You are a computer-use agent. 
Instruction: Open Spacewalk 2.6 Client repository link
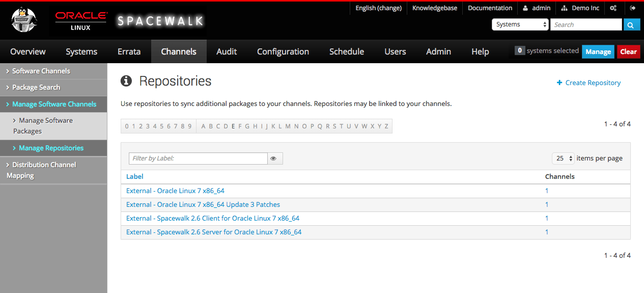pos(213,218)
